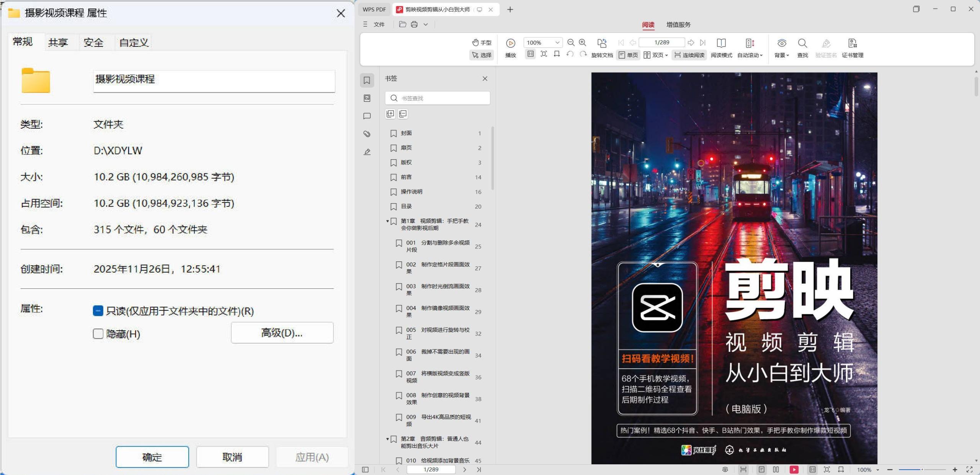Viewport: 980px width, 475px height.
Task: Open the Find search tool
Action: click(802, 43)
